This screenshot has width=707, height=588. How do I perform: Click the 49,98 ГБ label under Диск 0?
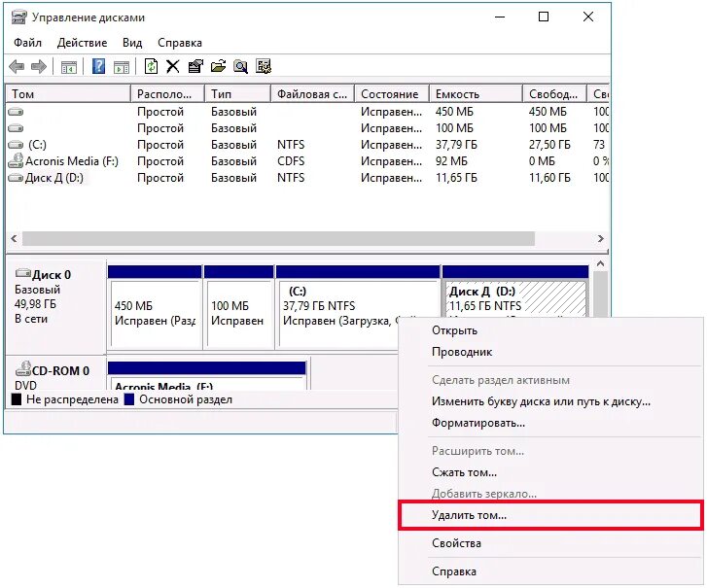[35, 304]
